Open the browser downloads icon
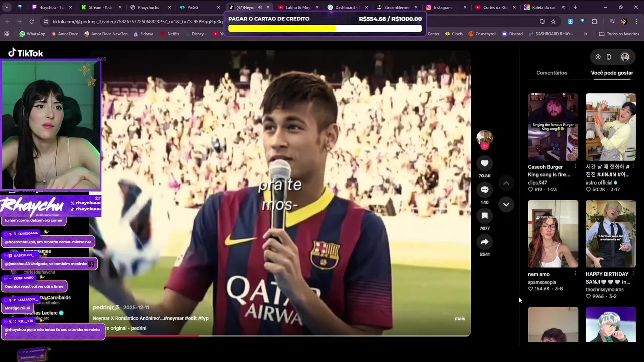This screenshot has height=362, width=644. pyautogui.click(x=570, y=22)
